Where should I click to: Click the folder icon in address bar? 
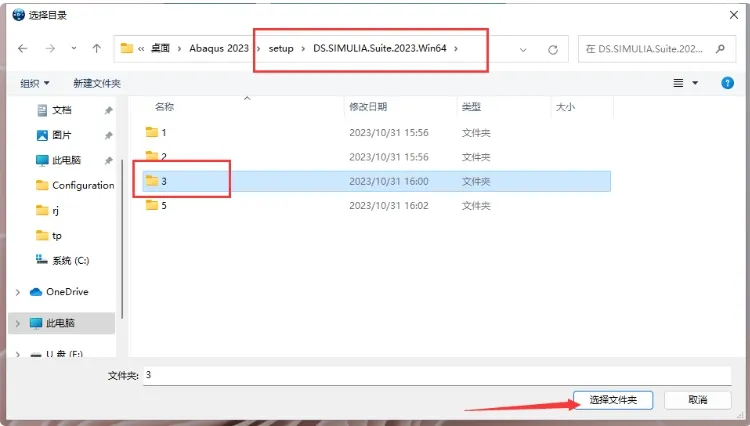127,48
